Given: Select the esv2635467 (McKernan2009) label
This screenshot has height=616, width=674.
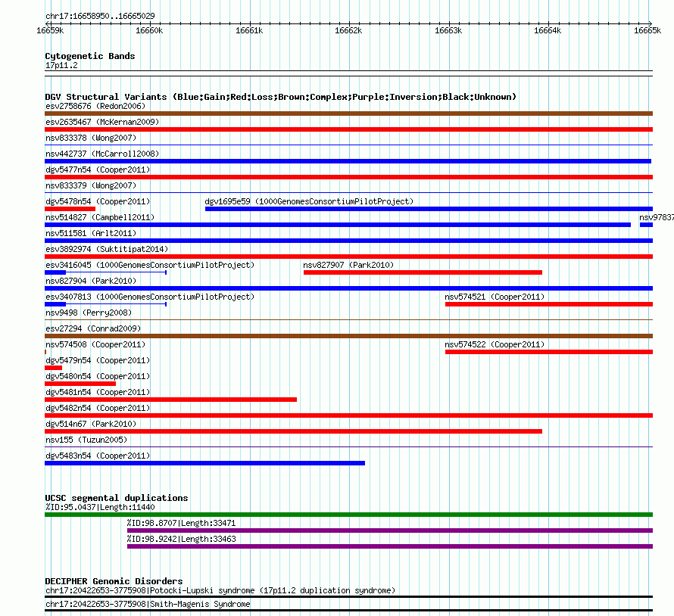Looking at the screenshot, I should 102,122.
